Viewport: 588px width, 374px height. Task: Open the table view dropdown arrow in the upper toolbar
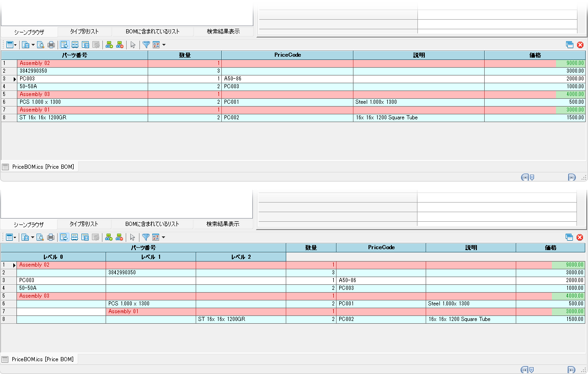click(16, 45)
